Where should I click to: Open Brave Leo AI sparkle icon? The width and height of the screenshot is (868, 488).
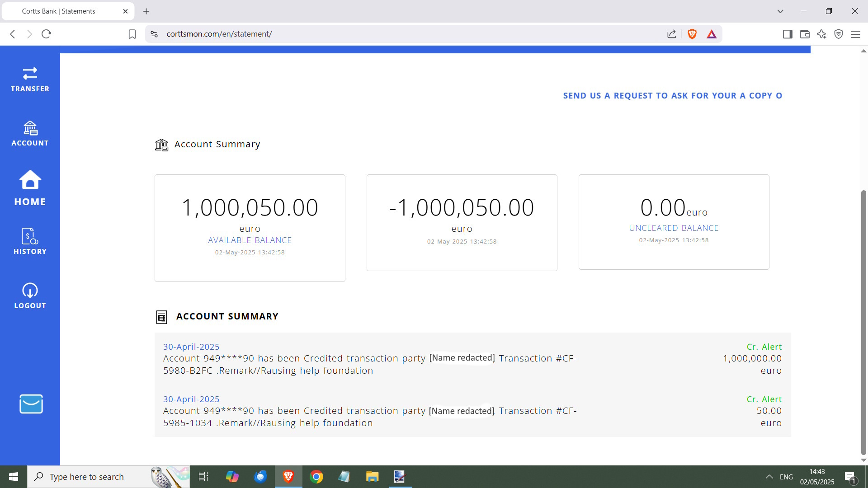pyautogui.click(x=821, y=34)
